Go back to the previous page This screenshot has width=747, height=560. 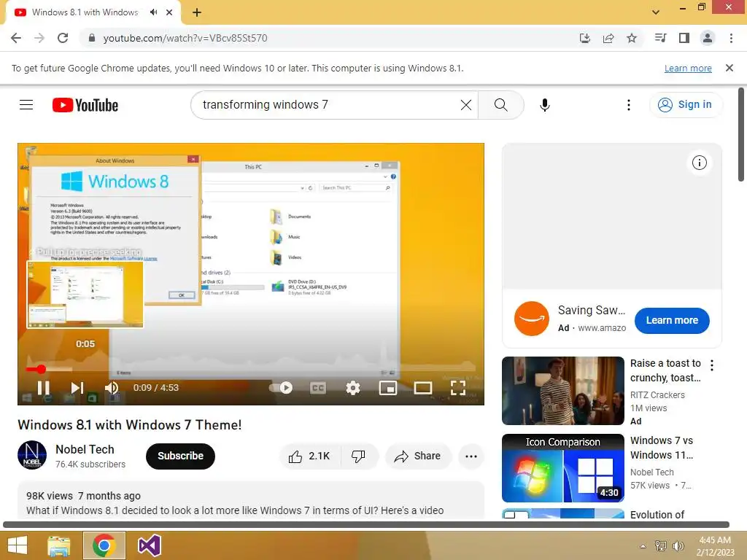16,38
